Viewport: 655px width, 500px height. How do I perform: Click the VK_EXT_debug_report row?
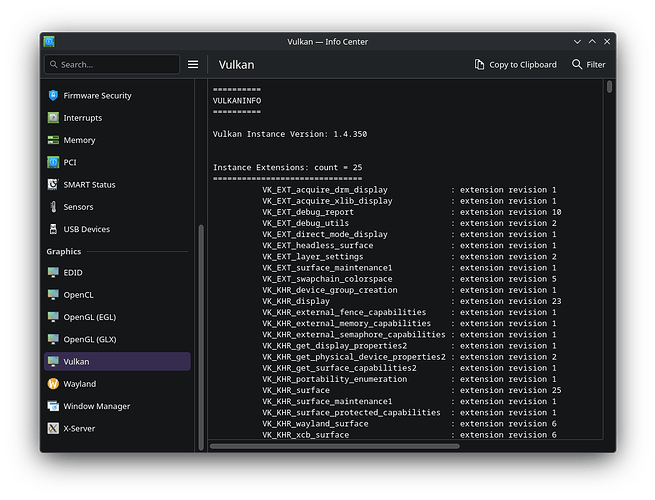412,212
